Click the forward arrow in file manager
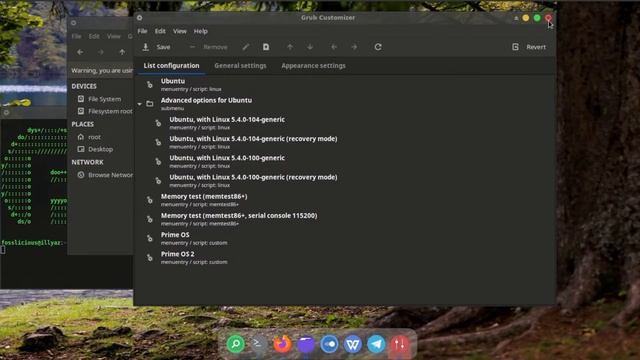The height and width of the screenshot is (360, 640). [101, 52]
